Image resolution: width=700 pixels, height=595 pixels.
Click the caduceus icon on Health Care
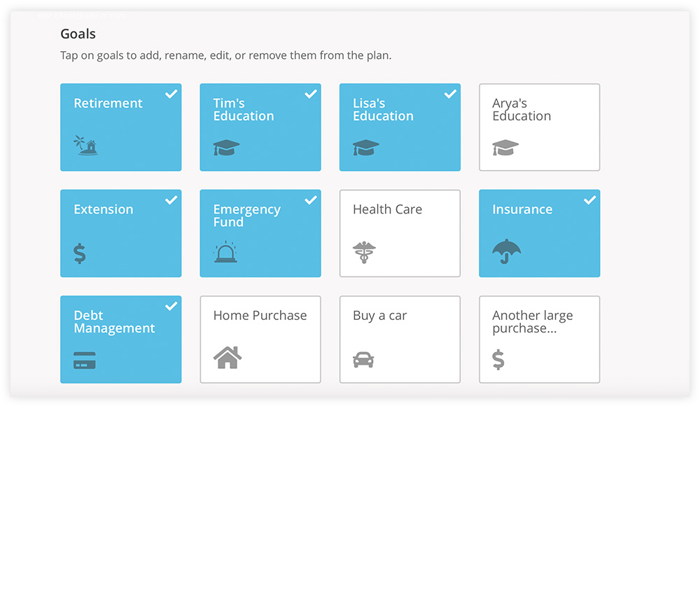click(x=364, y=252)
